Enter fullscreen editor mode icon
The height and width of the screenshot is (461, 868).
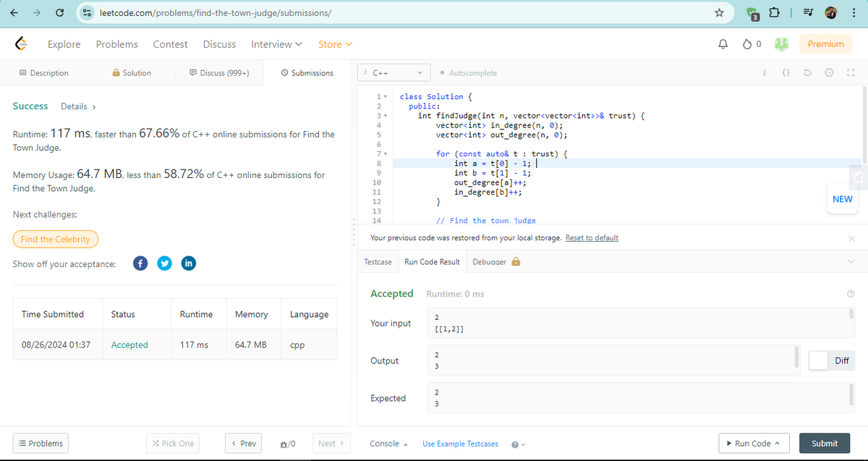[x=851, y=72]
